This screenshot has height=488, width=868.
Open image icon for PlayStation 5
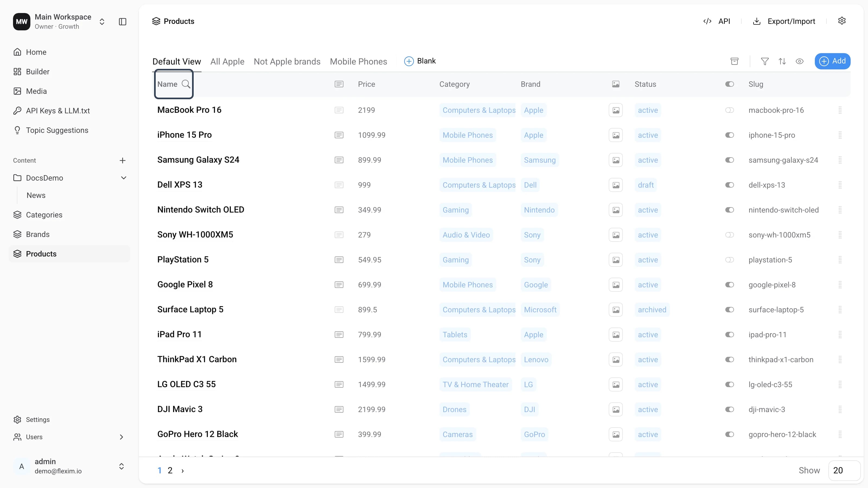click(x=616, y=260)
